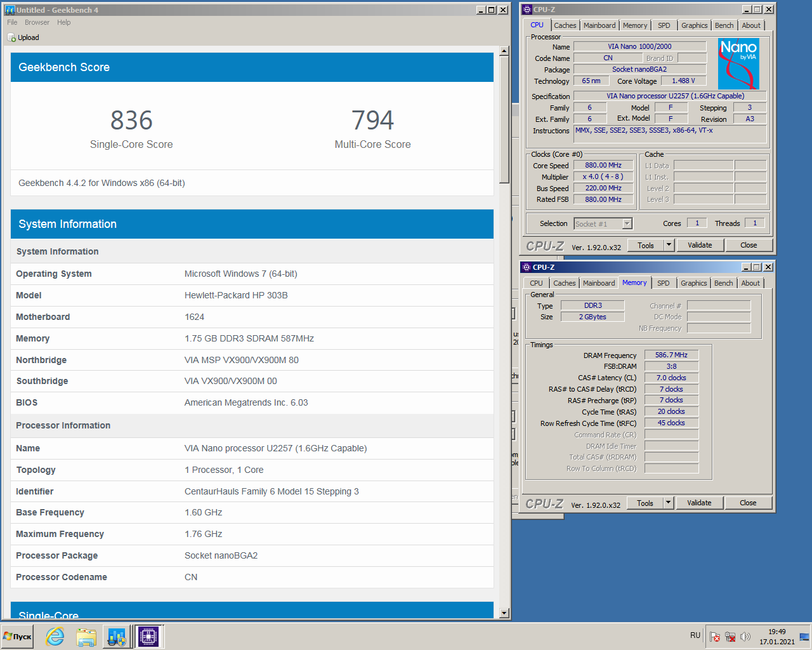812x650 pixels.
Task: Click the Core Speed value 880.00 MHz
Action: (x=603, y=165)
